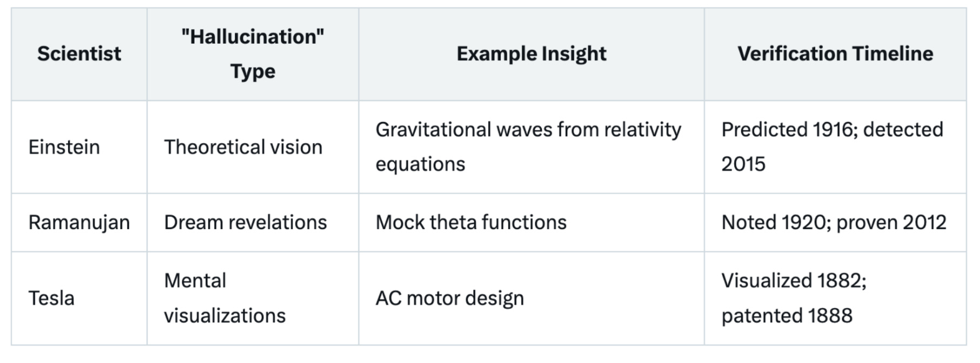Click the Tesla cell
This screenshot has height=363, width=980.
click(79, 298)
